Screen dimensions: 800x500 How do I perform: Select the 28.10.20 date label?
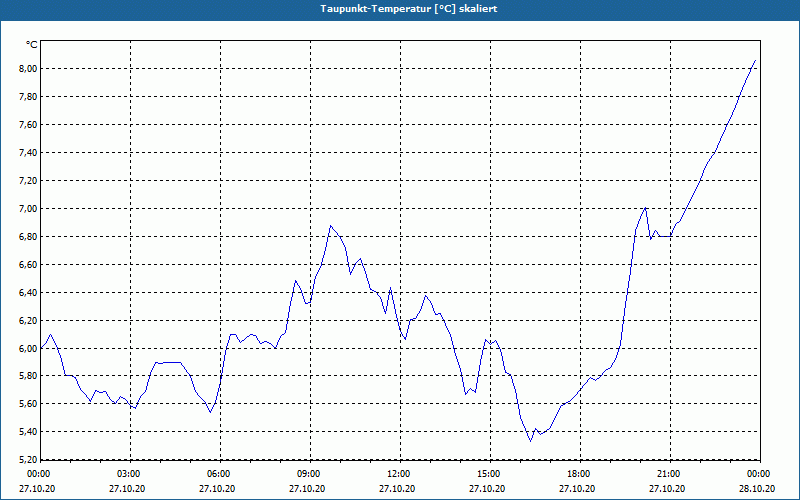[757, 488]
